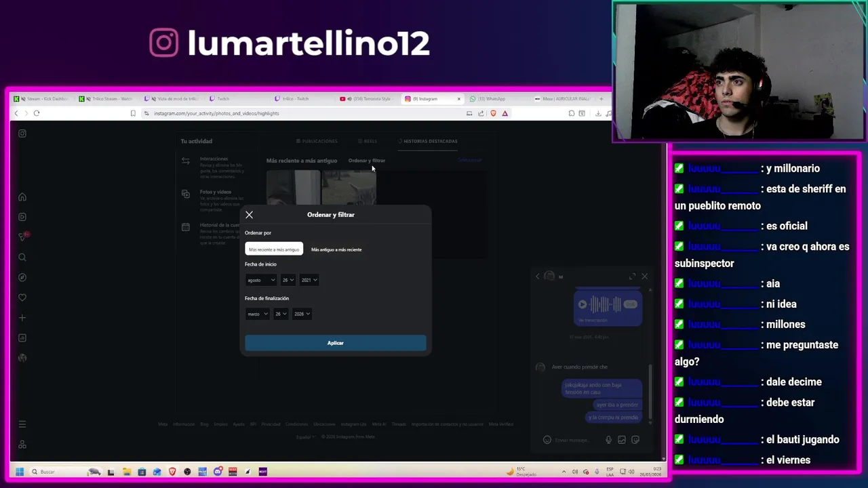The height and width of the screenshot is (488, 868).
Task: Click the browser back arrow
Action: coord(16,113)
